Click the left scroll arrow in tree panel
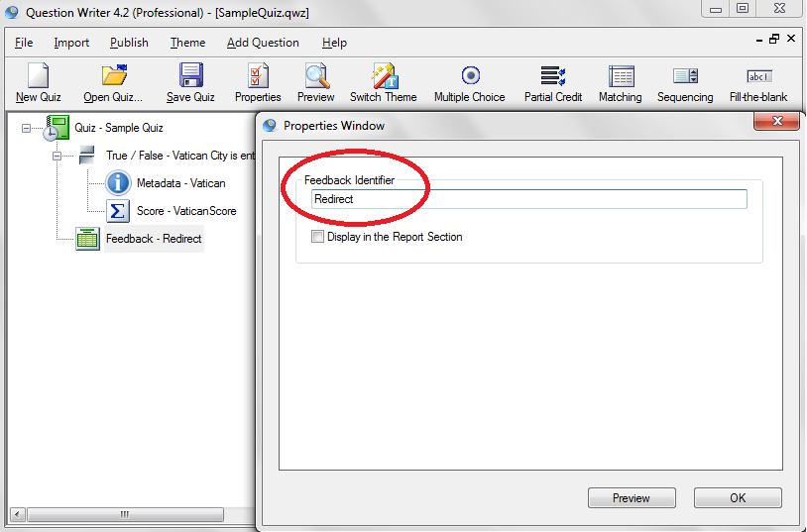This screenshot has height=532, width=807. (17, 514)
